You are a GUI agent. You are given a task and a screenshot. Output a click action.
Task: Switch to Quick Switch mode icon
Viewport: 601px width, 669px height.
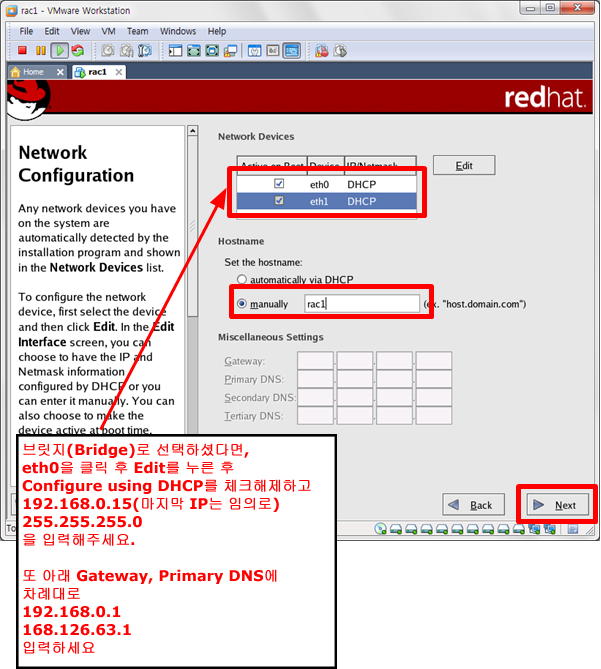(x=194, y=51)
